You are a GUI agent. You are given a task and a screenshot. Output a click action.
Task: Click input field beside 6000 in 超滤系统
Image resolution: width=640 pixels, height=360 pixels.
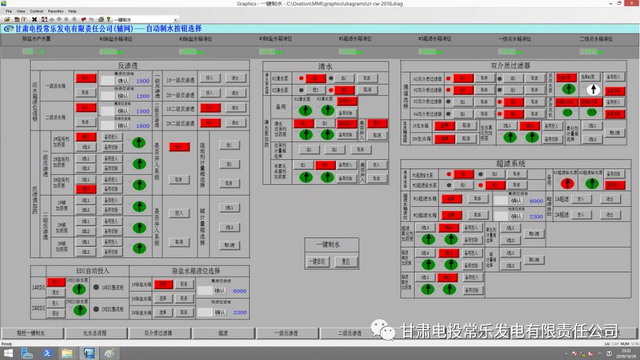[501, 200]
